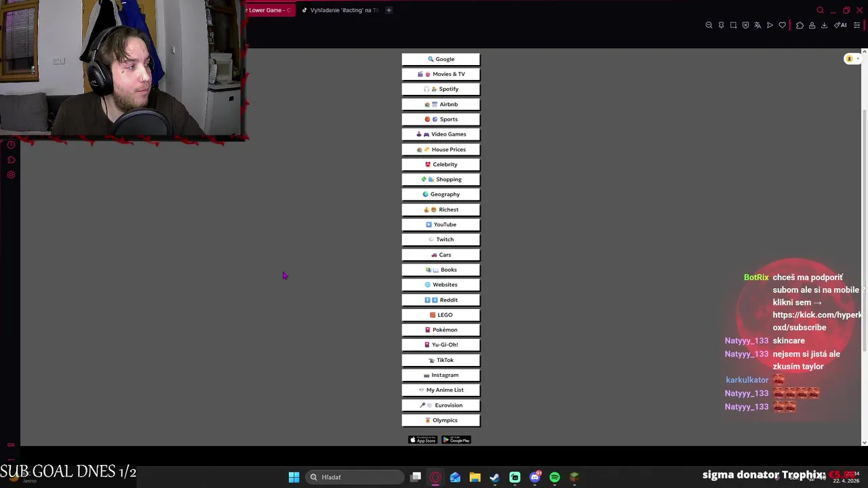
Task: Open the zoom out magnifier in Opera toolbar
Action: tap(709, 25)
